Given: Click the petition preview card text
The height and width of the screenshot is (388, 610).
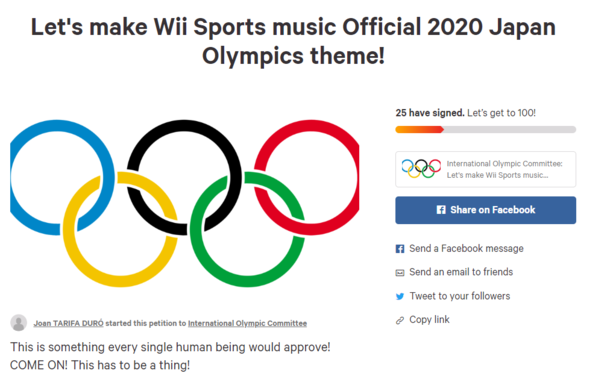Looking at the screenshot, I should click(x=505, y=169).
